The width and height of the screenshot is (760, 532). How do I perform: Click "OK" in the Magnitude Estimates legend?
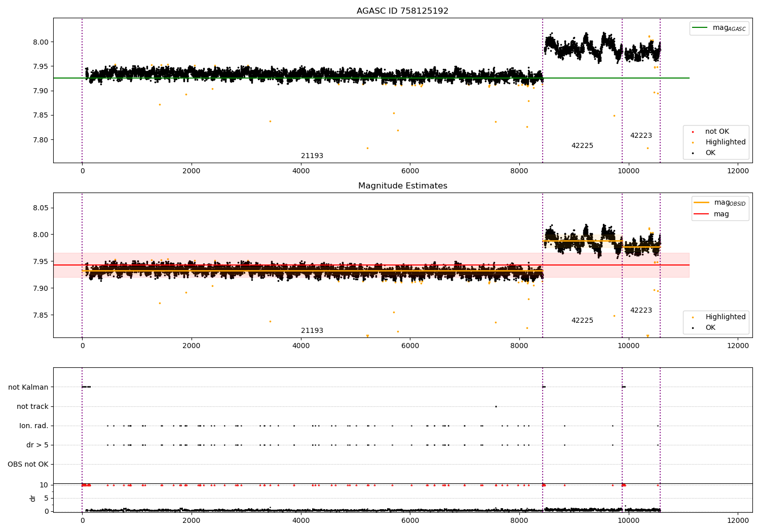(x=710, y=328)
